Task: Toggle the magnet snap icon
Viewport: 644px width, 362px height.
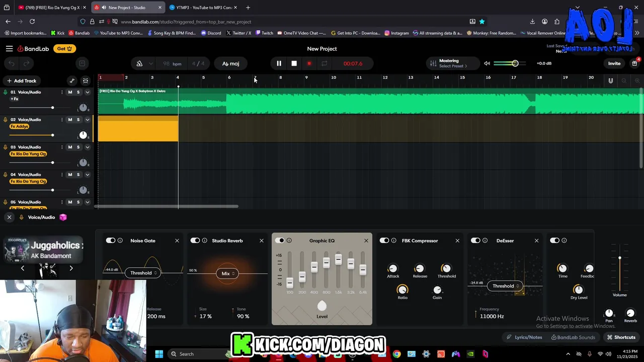Action: point(611,81)
